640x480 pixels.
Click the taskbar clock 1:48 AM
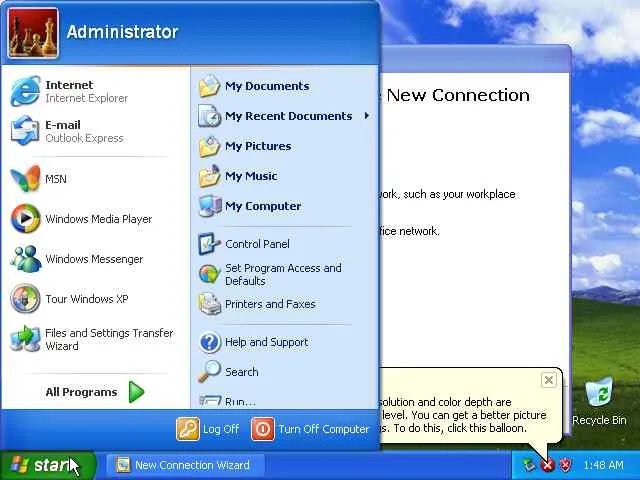(604, 465)
